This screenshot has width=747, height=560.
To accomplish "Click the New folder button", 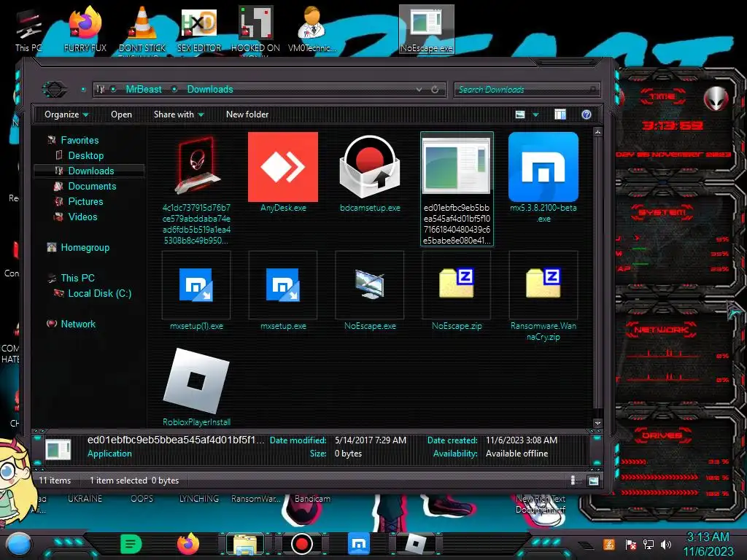I will pyautogui.click(x=247, y=114).
